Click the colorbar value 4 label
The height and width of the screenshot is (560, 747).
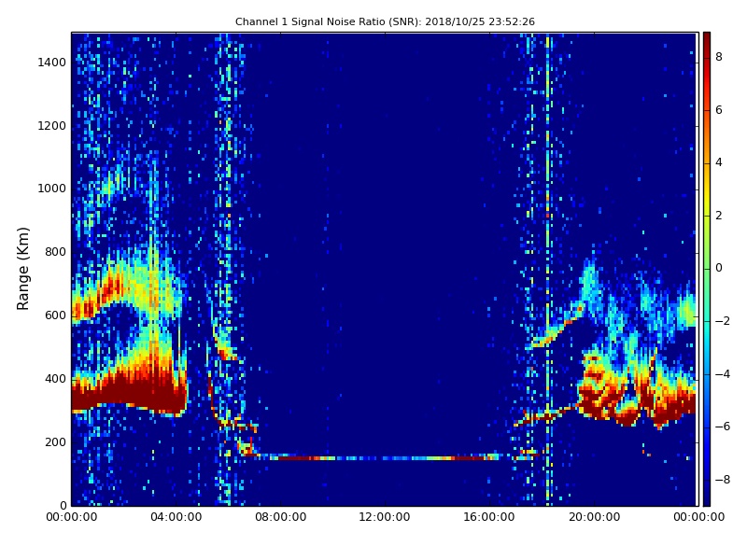(719, 162)
